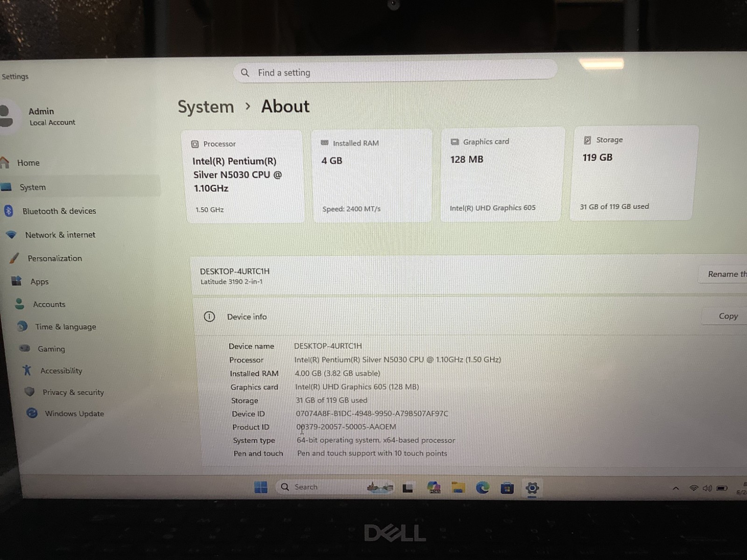Click the Personalization paintbrush icon
Viewport: 747px width, 560px height.
(x=14, y=258)
